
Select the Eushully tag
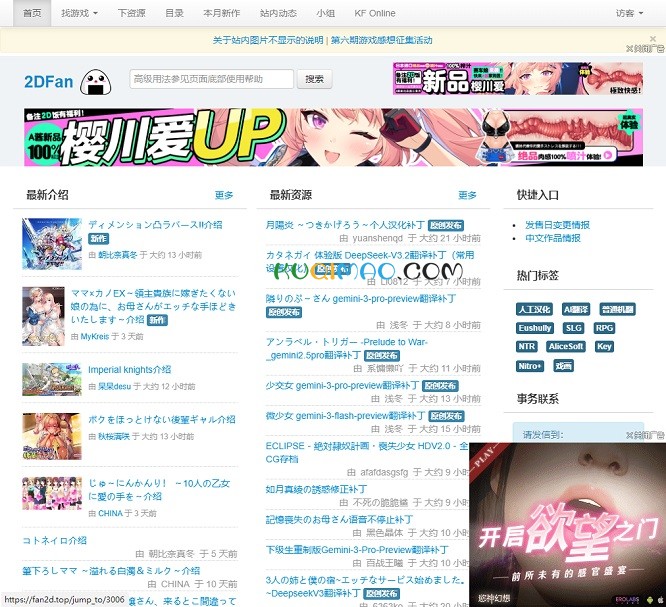[535, 328]
